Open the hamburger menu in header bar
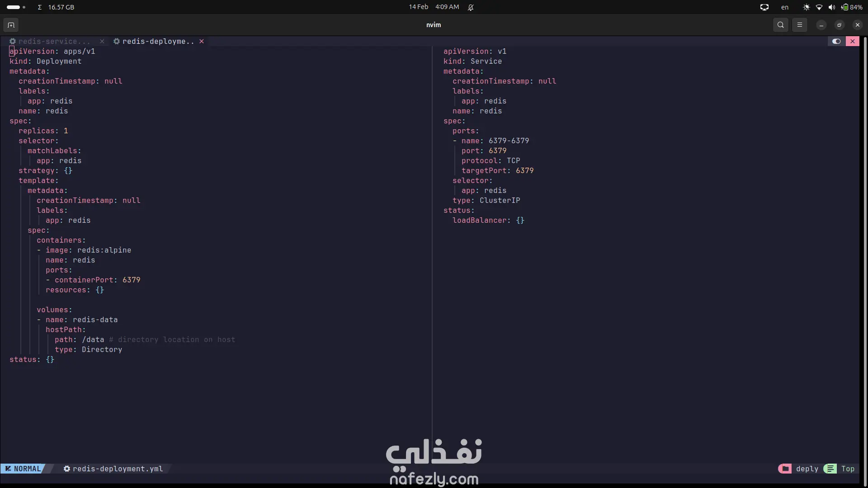The image size is (868, 488). (x=799, y=25)
